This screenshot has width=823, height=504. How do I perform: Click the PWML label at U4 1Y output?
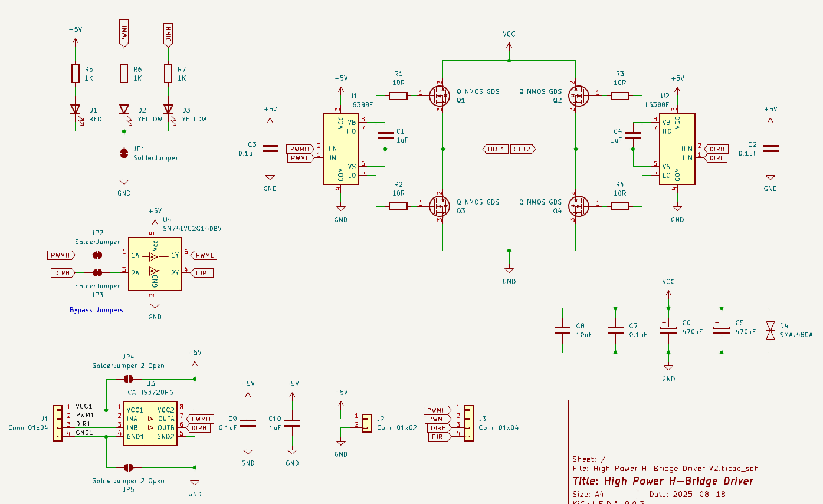pos(204,255)
